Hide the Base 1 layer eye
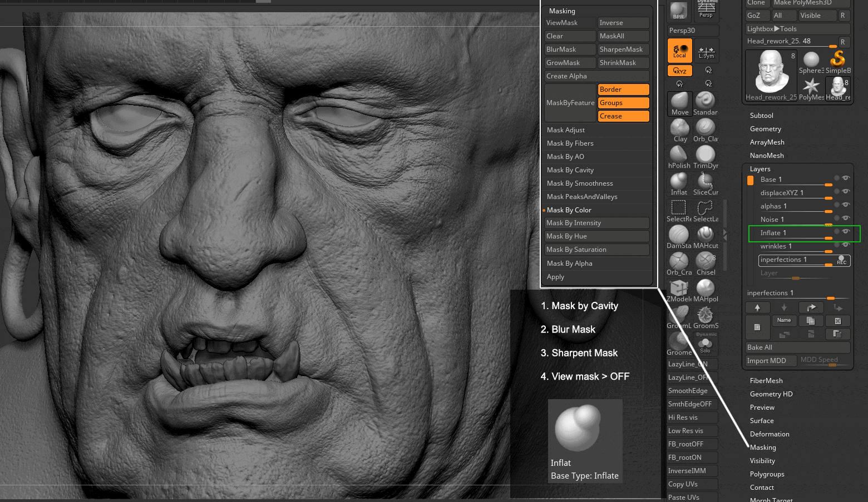This screenshot has width=868, height=502. click(x=846, y=178)
